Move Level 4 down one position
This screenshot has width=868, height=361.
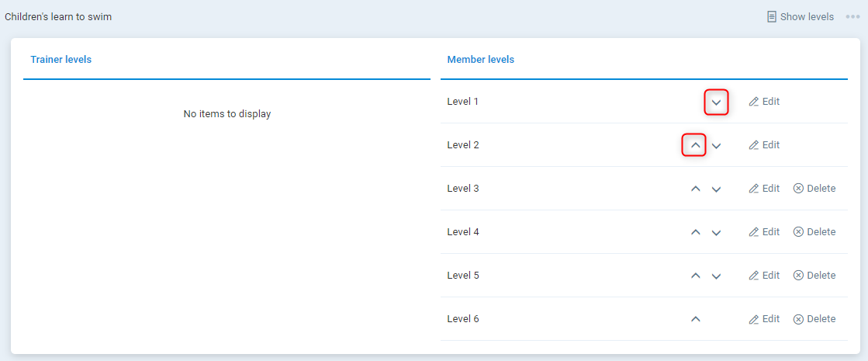pos(716,233)
